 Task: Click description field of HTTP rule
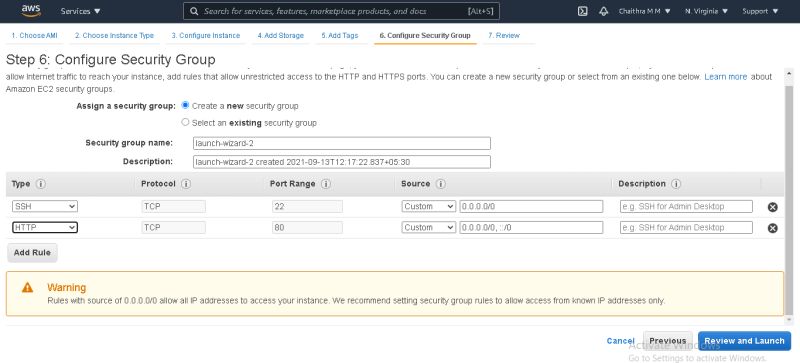point(686,227)
